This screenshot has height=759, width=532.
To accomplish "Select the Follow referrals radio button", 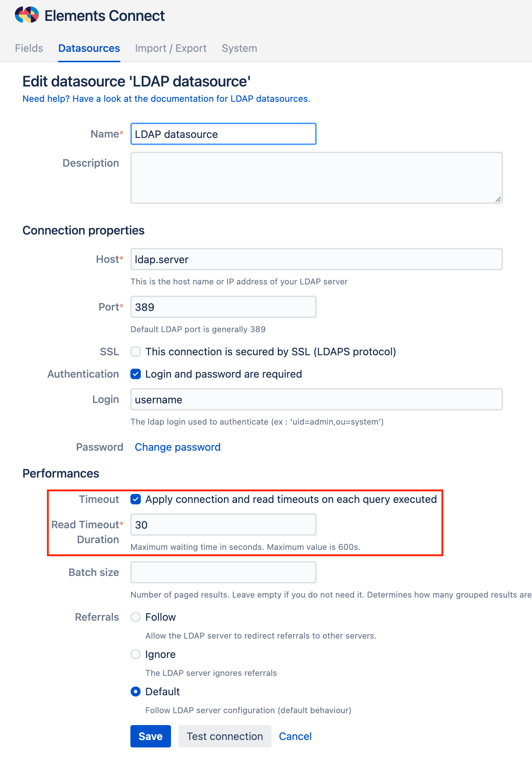I will [x=136, y=617].
